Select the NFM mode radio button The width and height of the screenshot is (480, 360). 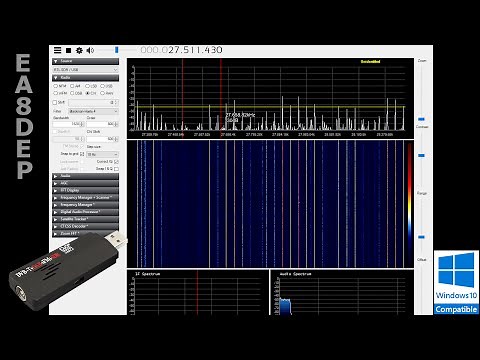56,86
